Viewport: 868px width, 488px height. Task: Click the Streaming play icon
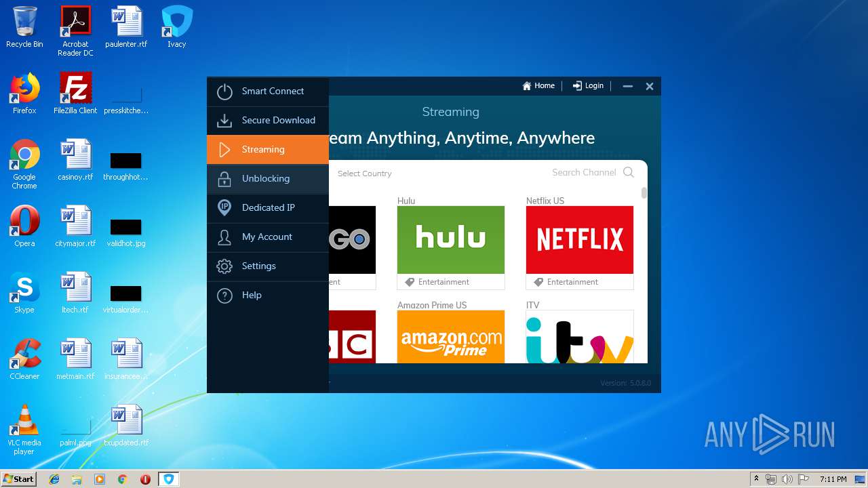point(224,150)
